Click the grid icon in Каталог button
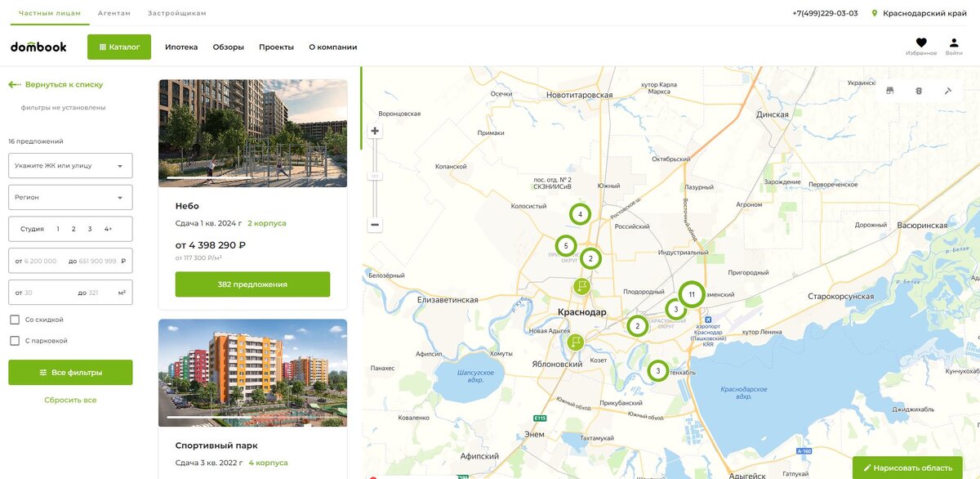 coord(103,47)
